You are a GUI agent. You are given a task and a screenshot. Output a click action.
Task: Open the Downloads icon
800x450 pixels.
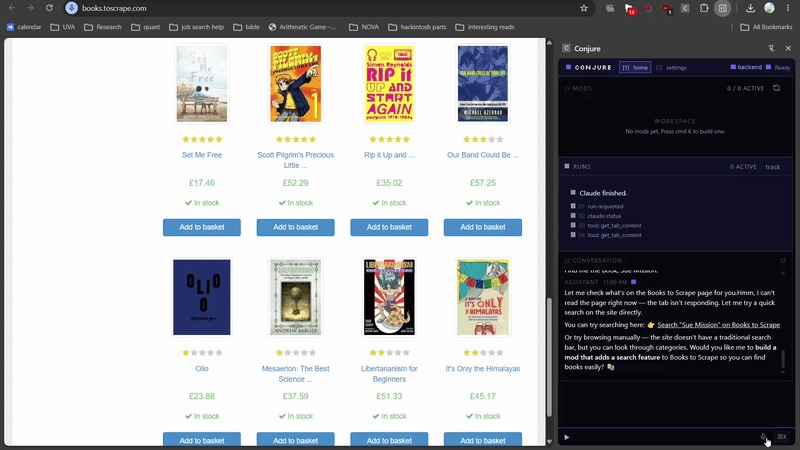pyautogui.click(x=750, y=8)
